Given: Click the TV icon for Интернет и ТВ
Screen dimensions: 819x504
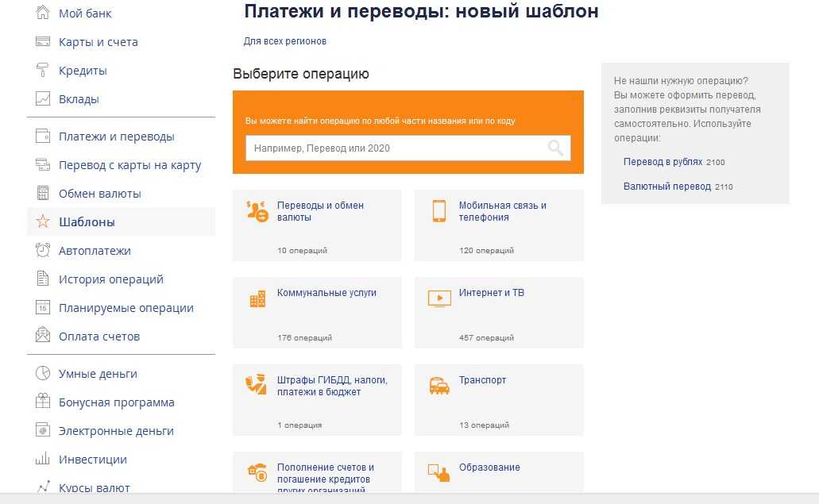Looking at the screenshot, I should pos(439,298).
